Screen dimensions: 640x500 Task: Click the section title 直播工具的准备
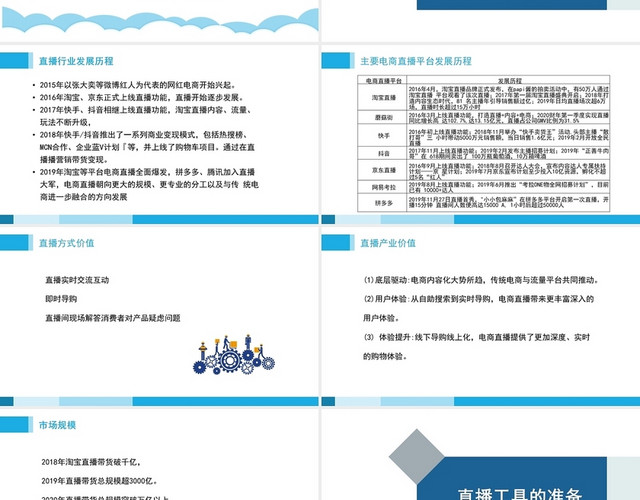519,494
